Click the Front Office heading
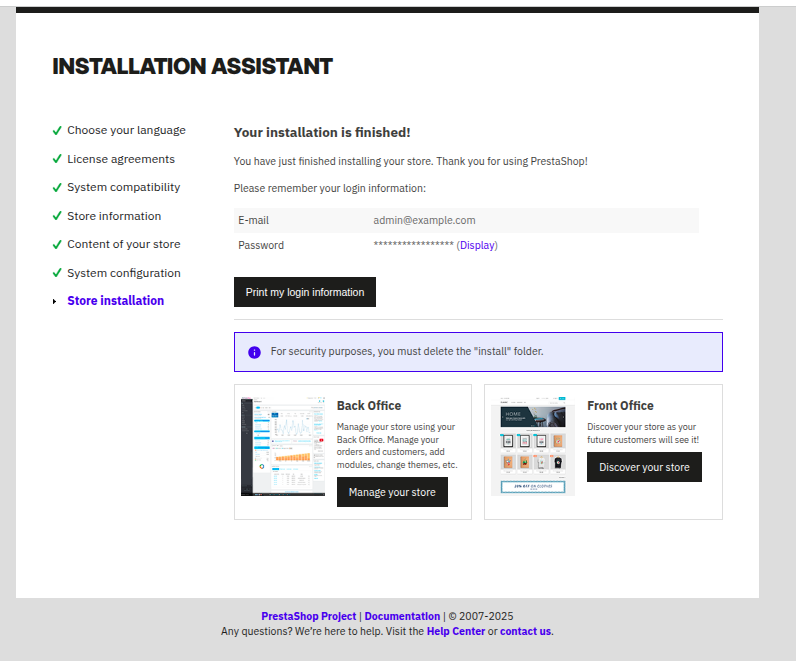796x661 pixels. (620, 406)
